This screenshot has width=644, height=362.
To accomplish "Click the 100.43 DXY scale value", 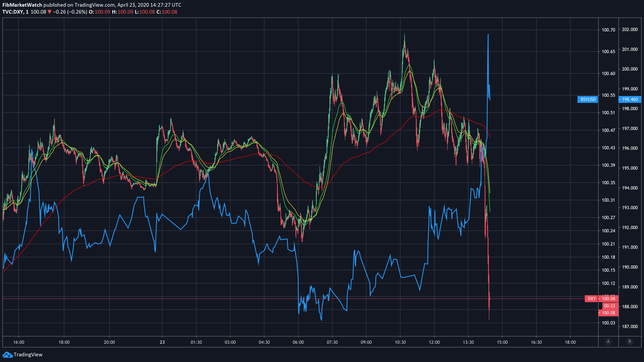I will [x=609, y=148].
